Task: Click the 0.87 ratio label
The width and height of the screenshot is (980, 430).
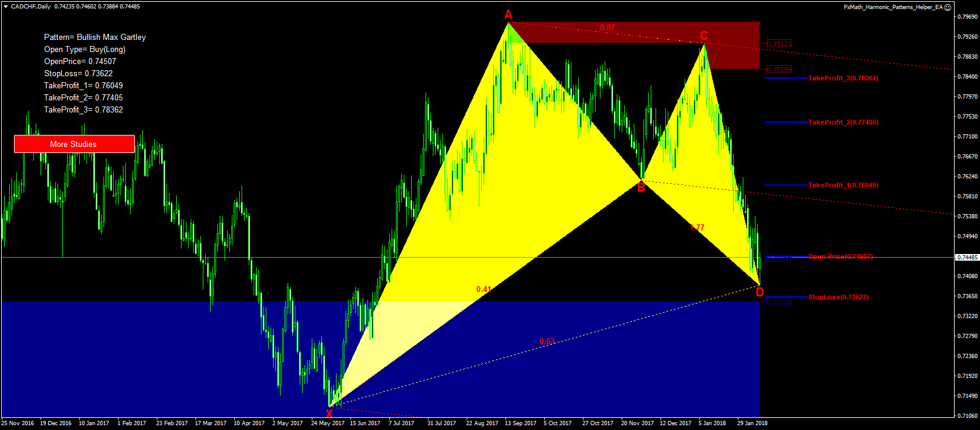Action: point(607,27)
